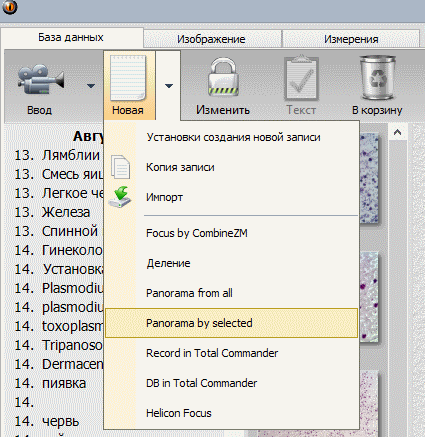
Task: Choose Panorama from all
Action: coord(231,293)
